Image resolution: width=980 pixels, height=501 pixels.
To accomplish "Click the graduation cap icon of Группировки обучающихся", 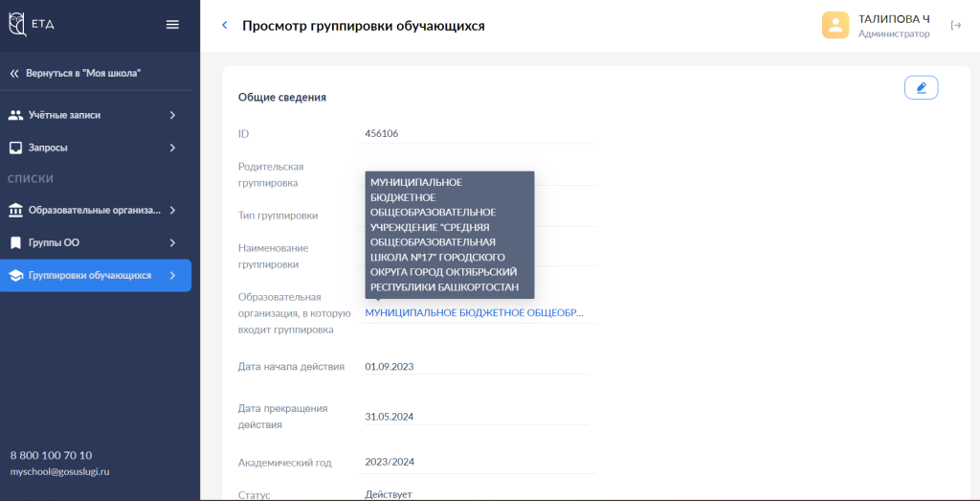I will (x=15, y=275).
